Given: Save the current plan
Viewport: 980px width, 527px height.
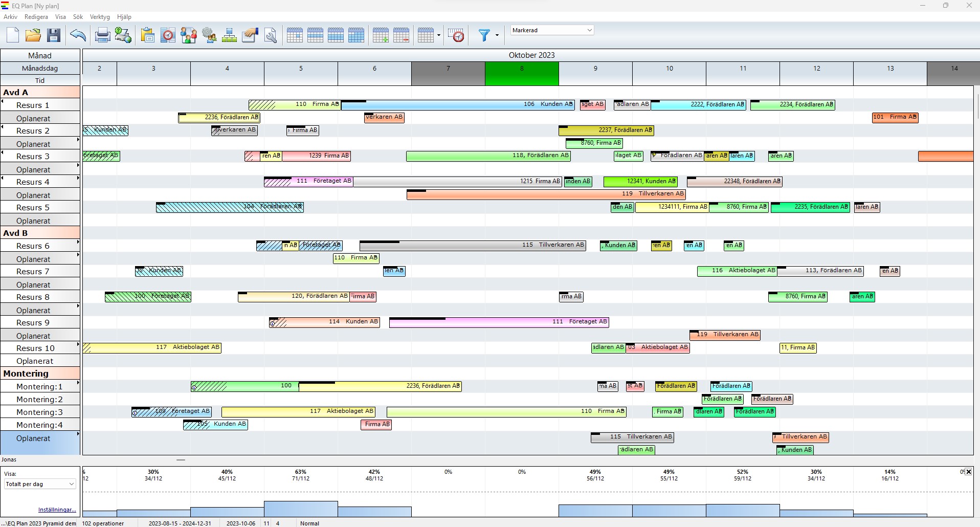Looking at the screenshot, I should (x=54, y=35).
